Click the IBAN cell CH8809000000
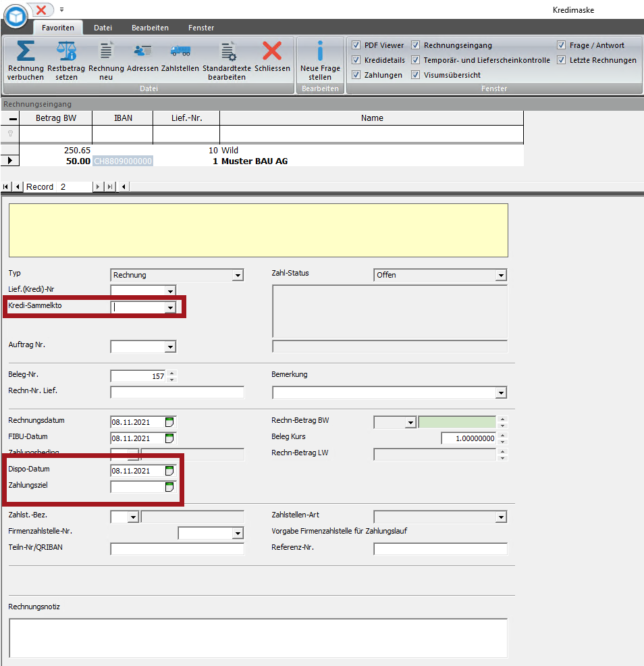This screenshot has height=666, width=644. click(x=123, y=161)
